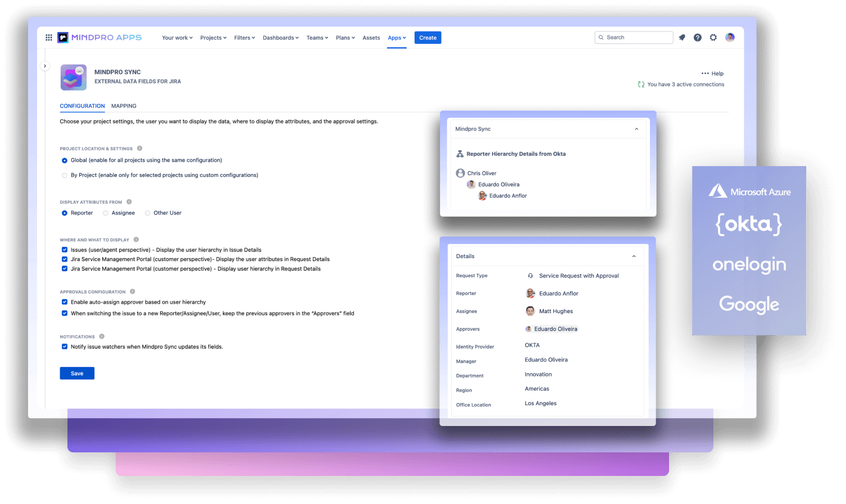Collapse the Details panel chevron
Viewport: 846px width, 504px height.
point(634,256)
